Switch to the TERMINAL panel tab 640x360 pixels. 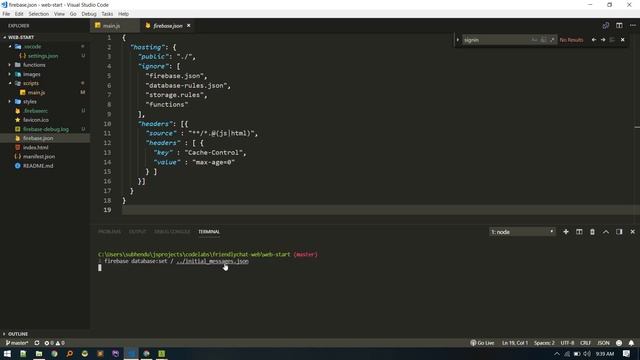pyautogui.click(x=209, y=231)
